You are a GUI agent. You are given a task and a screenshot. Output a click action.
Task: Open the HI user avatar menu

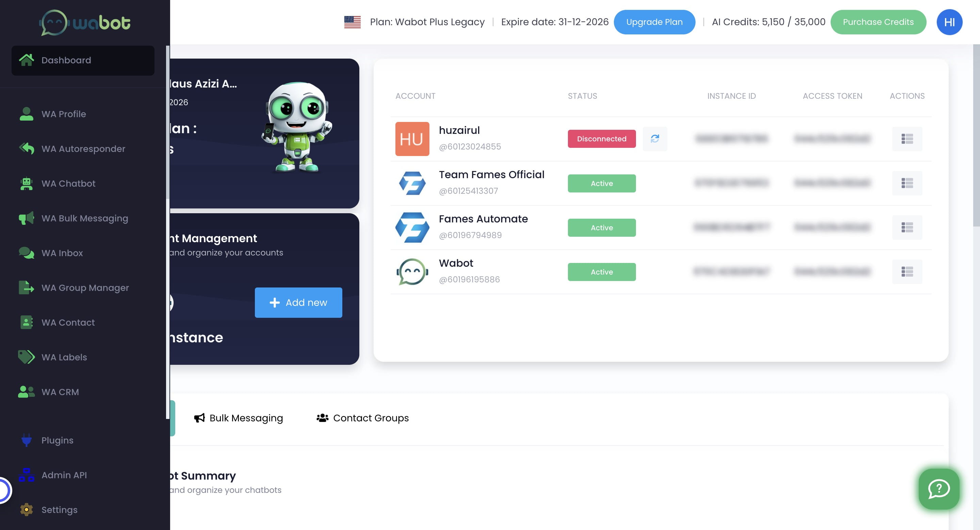[x=949, y=22]
